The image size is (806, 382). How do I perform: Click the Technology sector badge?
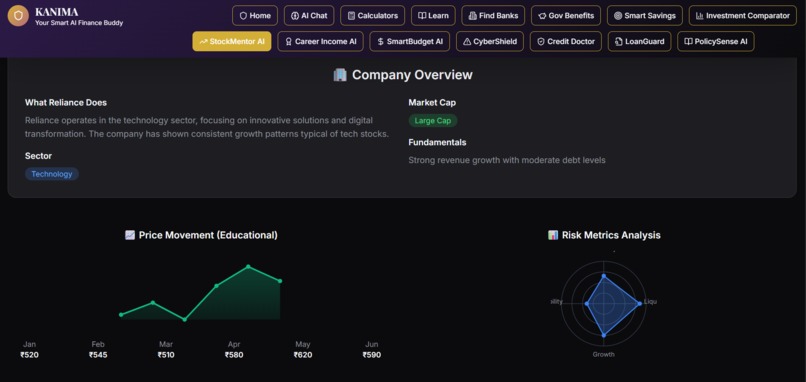(x=52, y=174)
